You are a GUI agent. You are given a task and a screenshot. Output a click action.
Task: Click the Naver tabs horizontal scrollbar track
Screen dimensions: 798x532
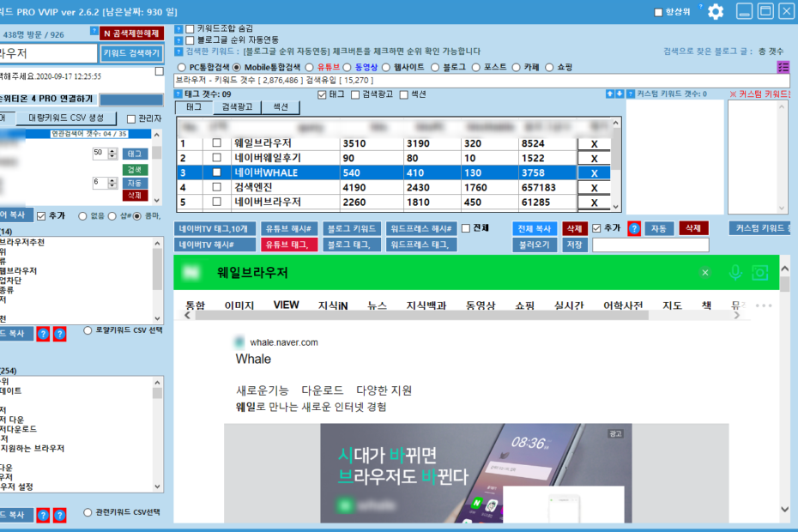tap(462, 316)
